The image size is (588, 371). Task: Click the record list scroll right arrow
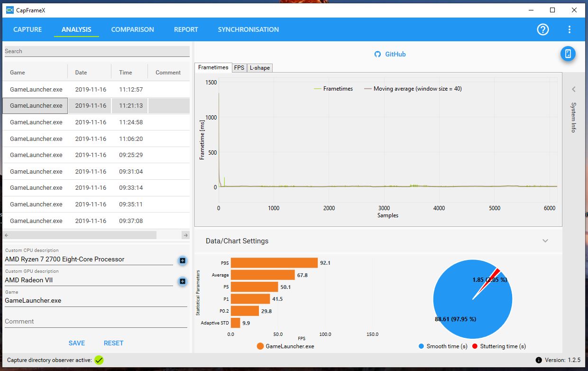pyautogui.click(x=185, y=235)
